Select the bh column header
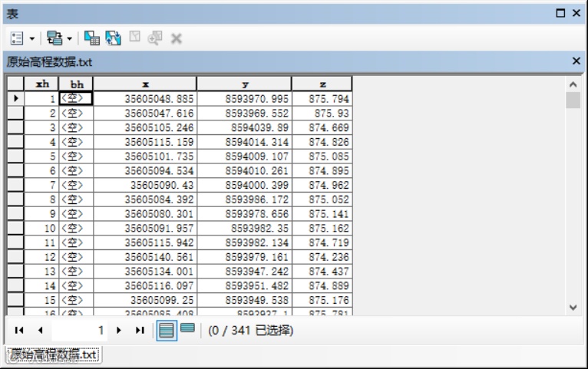The image size is (588, 369). 76,84
